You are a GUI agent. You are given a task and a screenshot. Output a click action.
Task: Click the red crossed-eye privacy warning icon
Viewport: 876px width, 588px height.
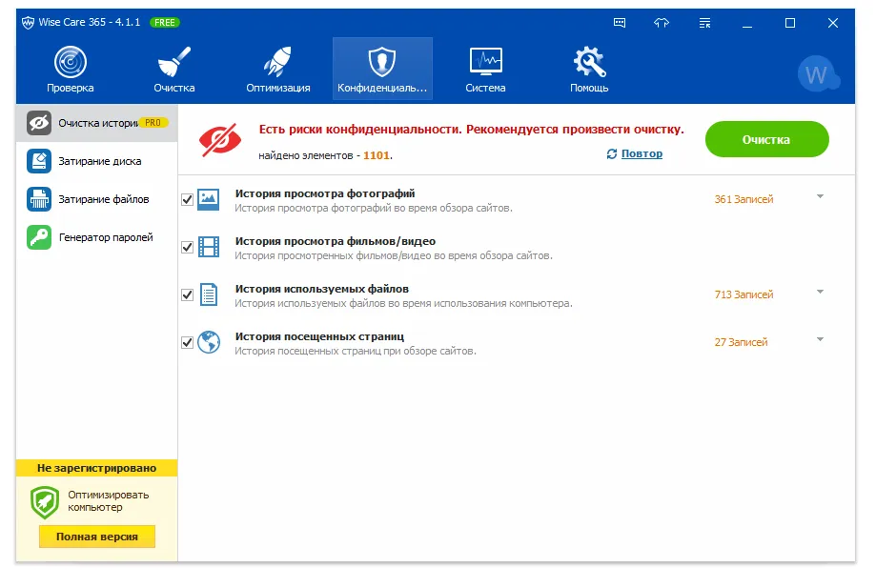pos(220,139)
